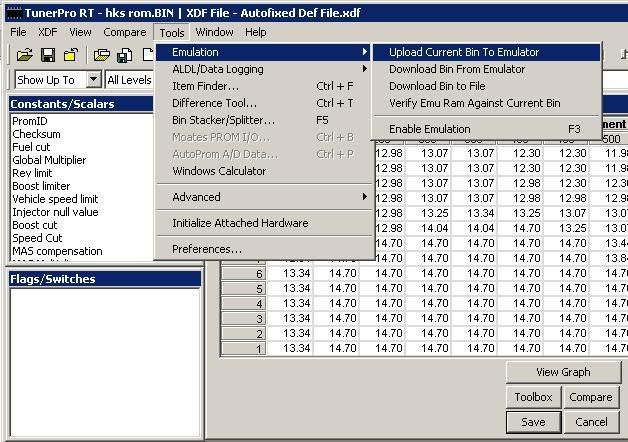The width and height of the screenshot is (628, 442).
Task: Expand the Advanced submenu arrow
Action: tap(364, 197)
